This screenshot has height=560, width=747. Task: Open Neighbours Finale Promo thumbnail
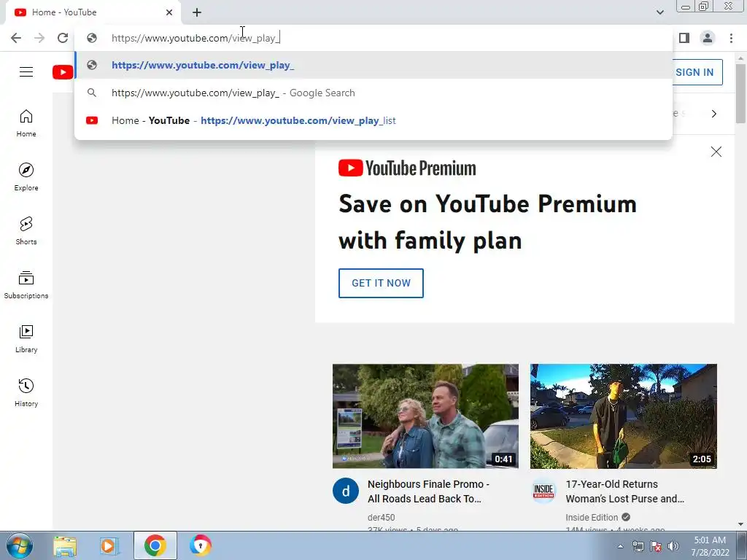[x=425, y=416]
